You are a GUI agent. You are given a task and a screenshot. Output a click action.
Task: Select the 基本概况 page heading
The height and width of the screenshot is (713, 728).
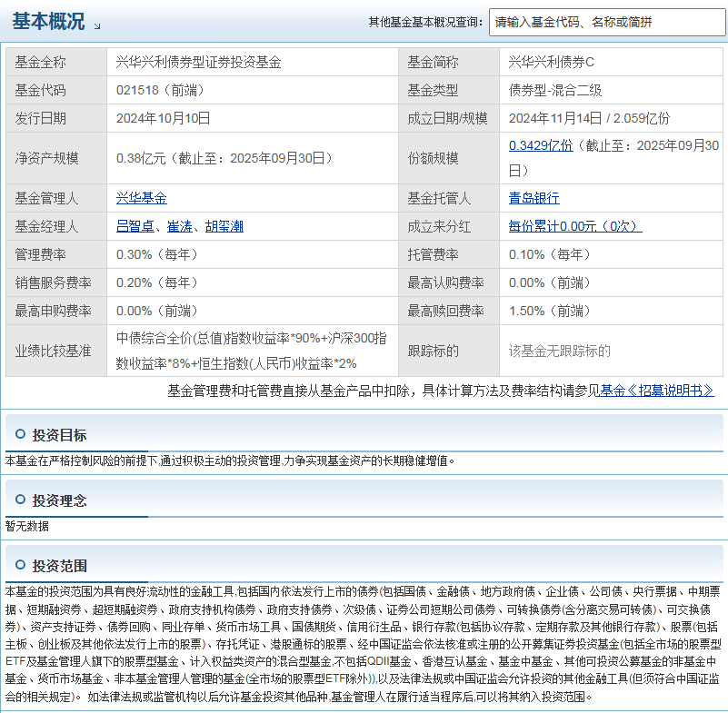coord(48,21)
